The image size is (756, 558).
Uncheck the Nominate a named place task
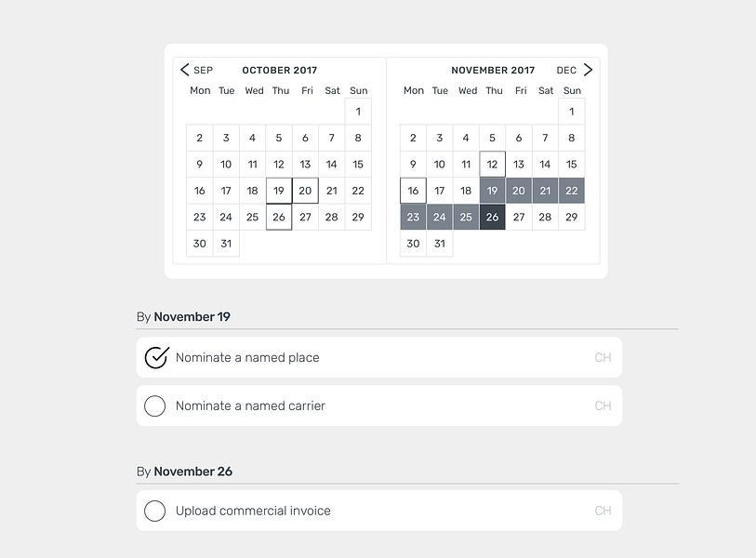[x=156, y=357]
